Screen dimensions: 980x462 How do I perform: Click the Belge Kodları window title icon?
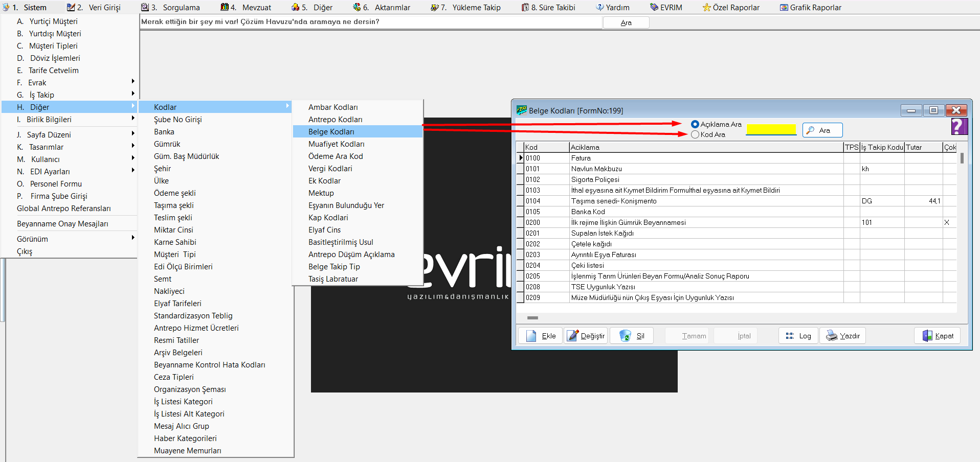[521, 110]
